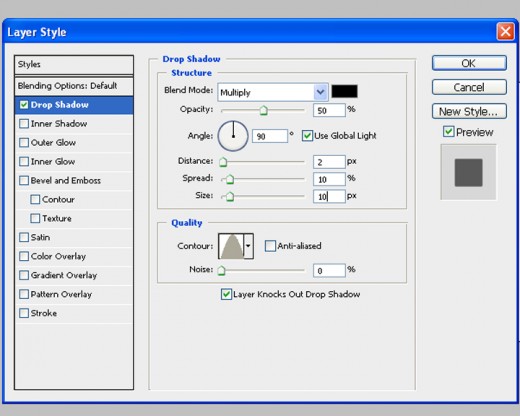Click the OK button
The width and height of the screenshot is (520, 416).
tap(469, 63)
